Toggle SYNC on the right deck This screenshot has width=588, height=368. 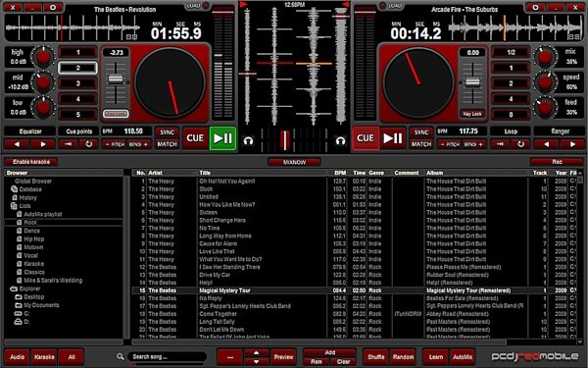click(421, 132)
